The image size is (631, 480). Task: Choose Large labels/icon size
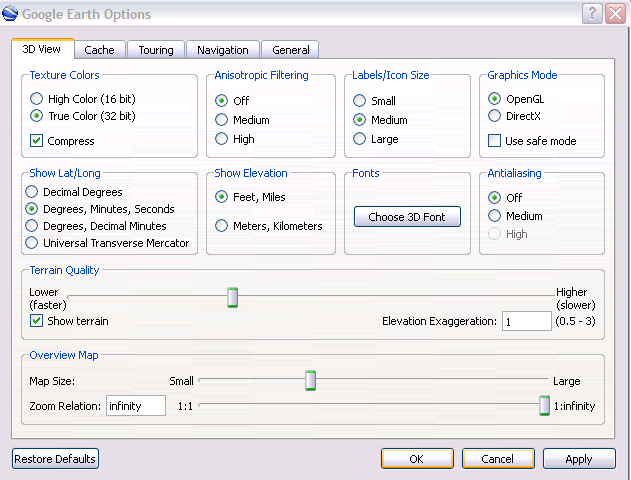pyautogui.click(x=360, y=139)
